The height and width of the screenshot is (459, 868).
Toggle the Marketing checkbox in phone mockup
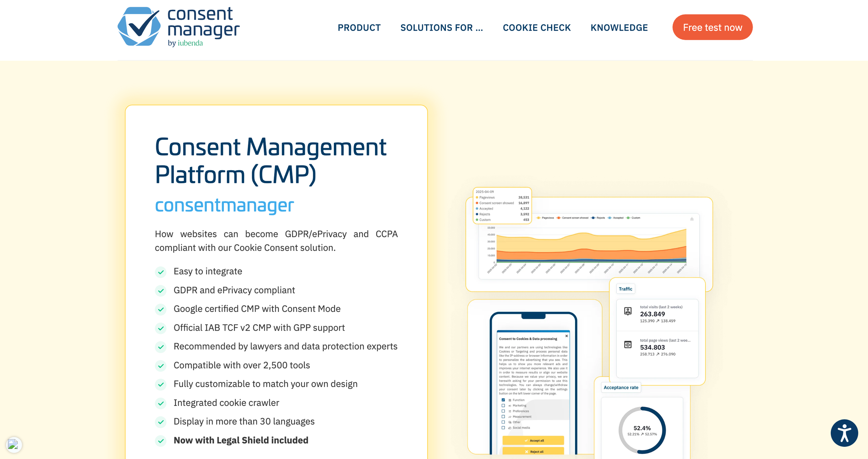(503, 406)
